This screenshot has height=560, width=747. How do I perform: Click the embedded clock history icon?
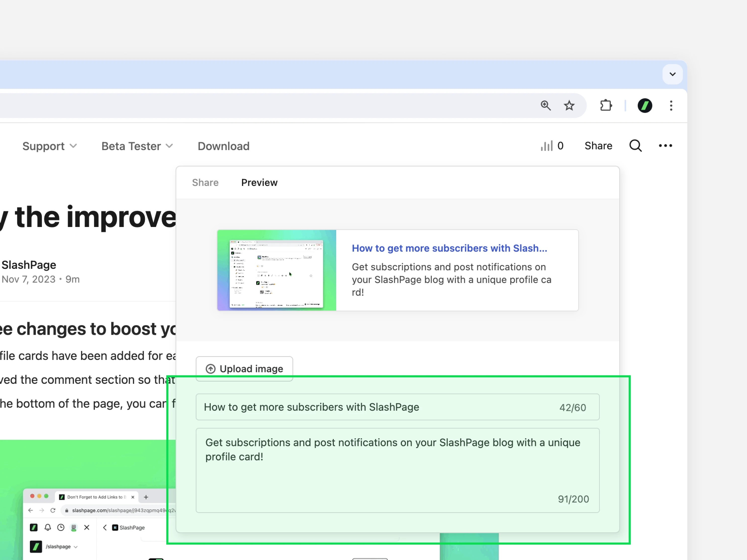61,527
